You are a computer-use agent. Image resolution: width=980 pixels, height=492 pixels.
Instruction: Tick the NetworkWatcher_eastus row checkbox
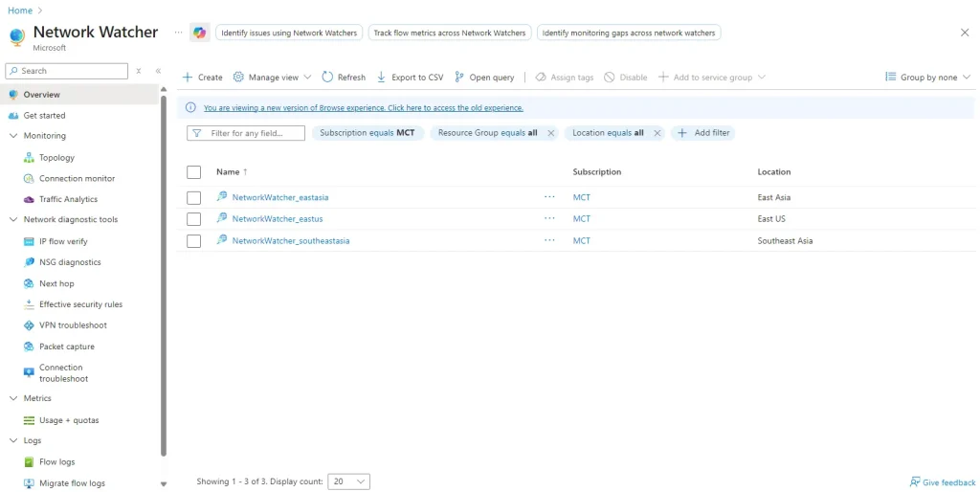pos(194,219)
